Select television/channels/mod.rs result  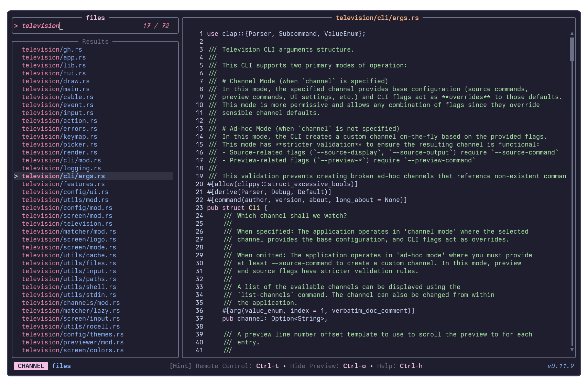click(x=71, y=303)
